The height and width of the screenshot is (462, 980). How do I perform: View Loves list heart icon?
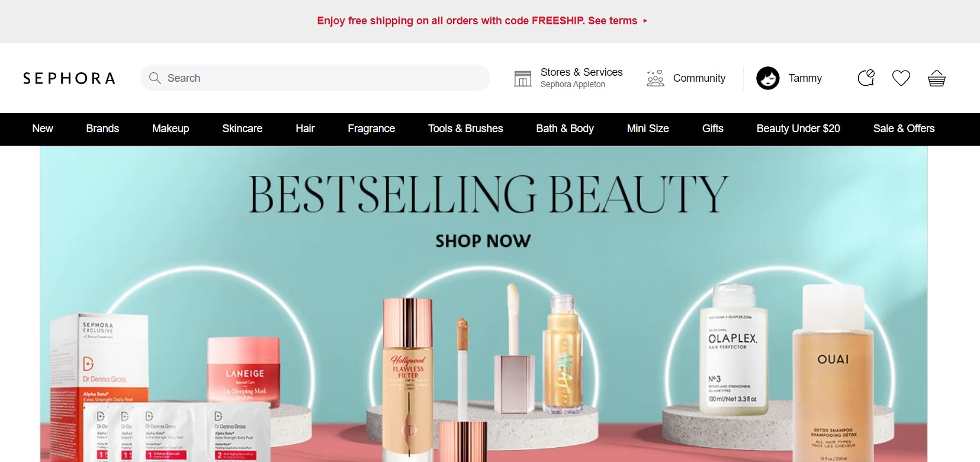[901, 78]
